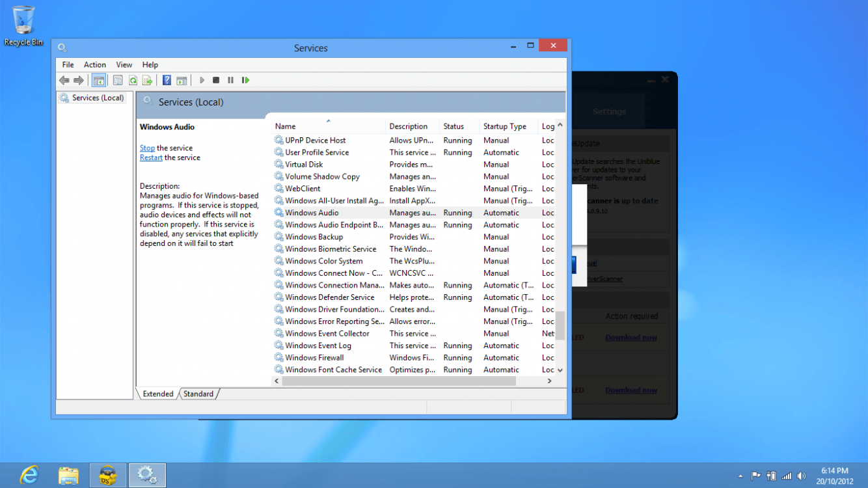
Task: Open Internet Explorer from the taskbar
Action: (x=29, y=475)
